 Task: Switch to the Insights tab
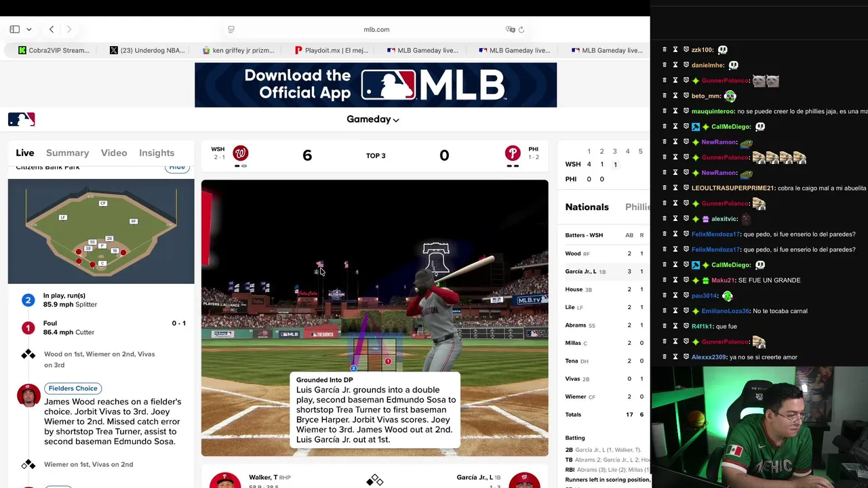[157, 152]
